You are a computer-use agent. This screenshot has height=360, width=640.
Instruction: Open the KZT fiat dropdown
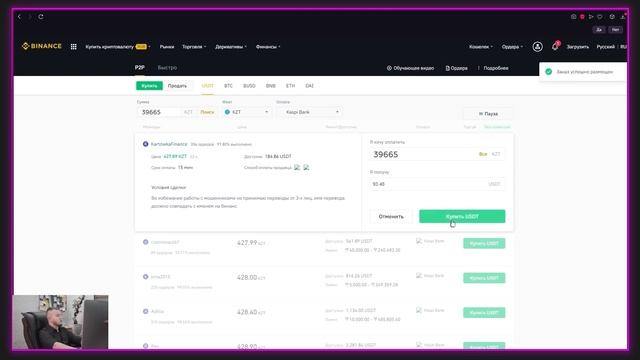247,112
